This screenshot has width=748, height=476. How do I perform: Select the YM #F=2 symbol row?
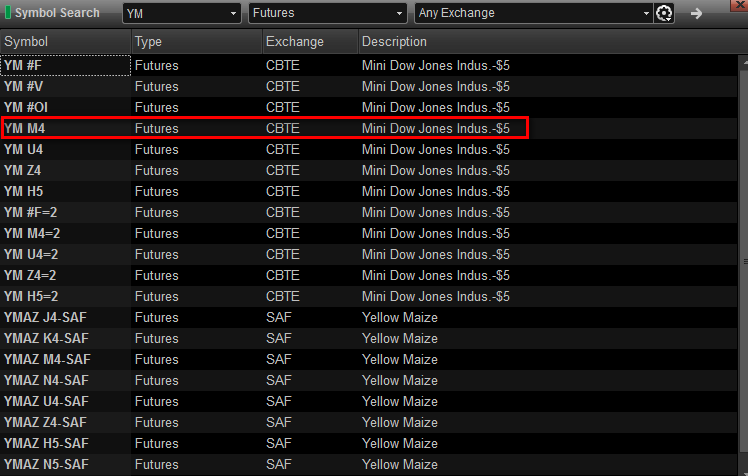(368, 212)
